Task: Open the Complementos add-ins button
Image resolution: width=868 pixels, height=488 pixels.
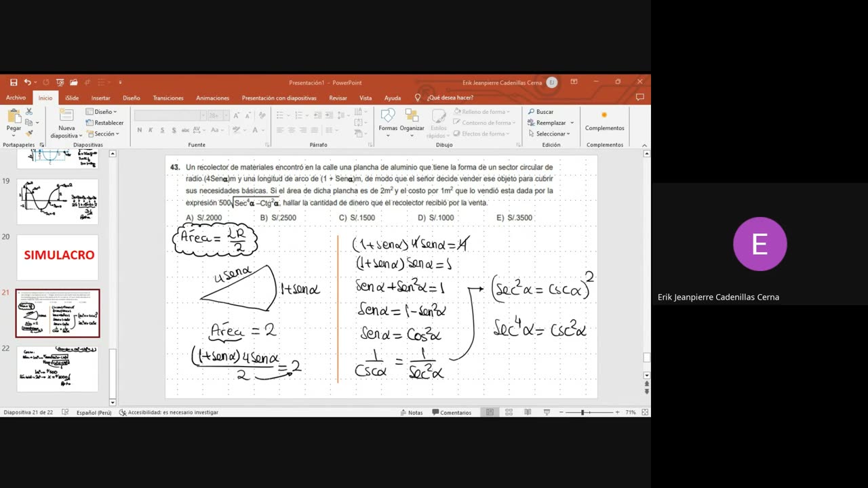Action: [x=604, y=122]
